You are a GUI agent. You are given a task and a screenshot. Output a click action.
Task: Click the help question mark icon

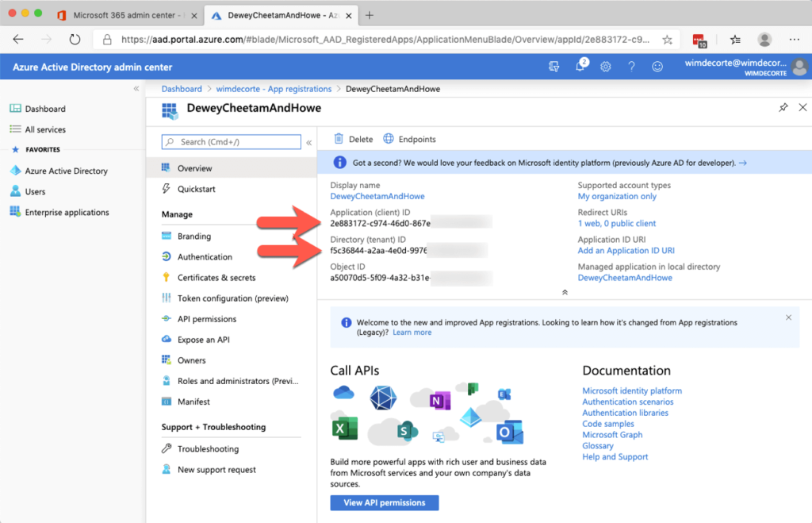[x=631, y=67]
